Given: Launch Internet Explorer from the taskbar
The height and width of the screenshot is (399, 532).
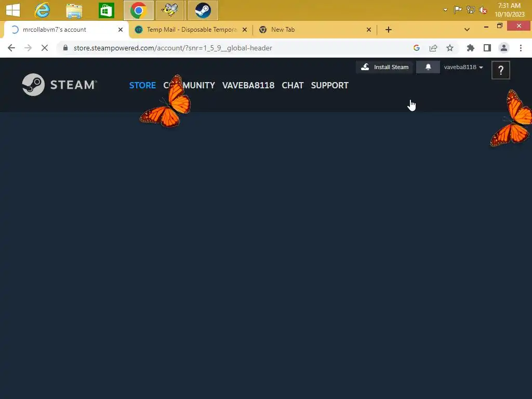Looking at the screenshot, I should click(x=43, y=10).
